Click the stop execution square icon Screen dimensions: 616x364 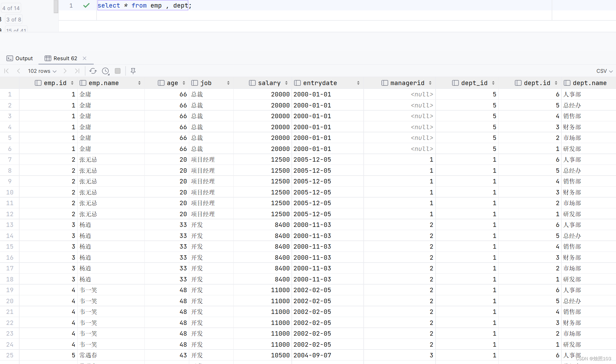click(118, 71)
